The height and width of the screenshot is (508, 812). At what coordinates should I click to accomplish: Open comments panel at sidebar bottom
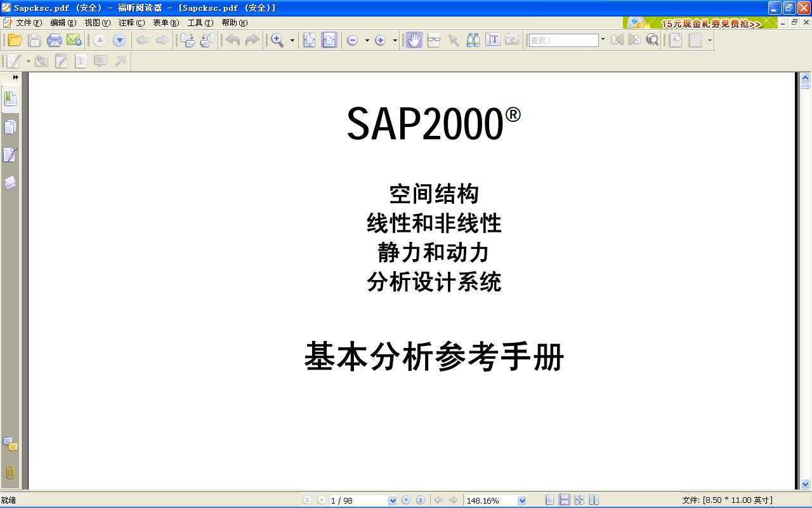tap(10, 444)
